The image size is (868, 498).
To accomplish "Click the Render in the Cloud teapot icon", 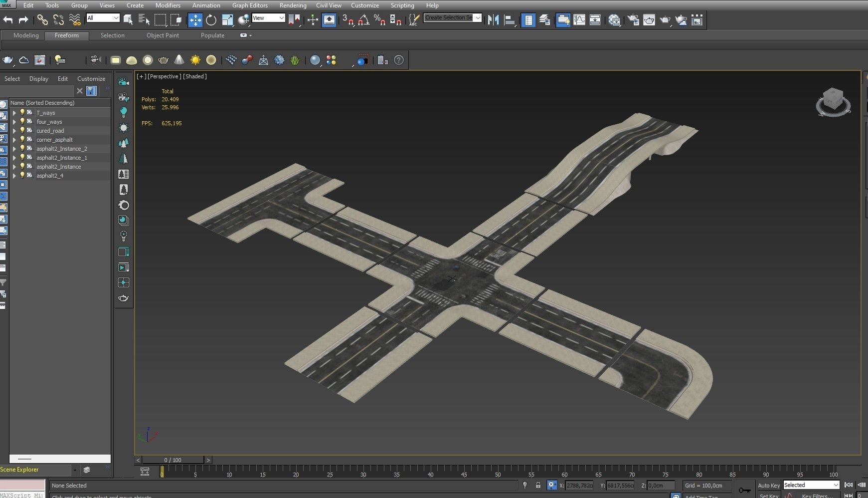I will [681, 20].
